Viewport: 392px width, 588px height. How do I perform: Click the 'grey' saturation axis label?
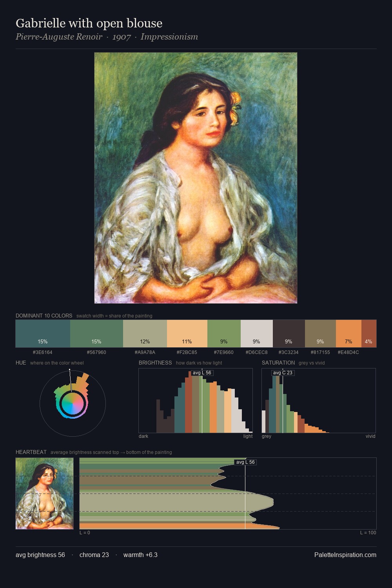pyautogui.click(x=267, y=436)
